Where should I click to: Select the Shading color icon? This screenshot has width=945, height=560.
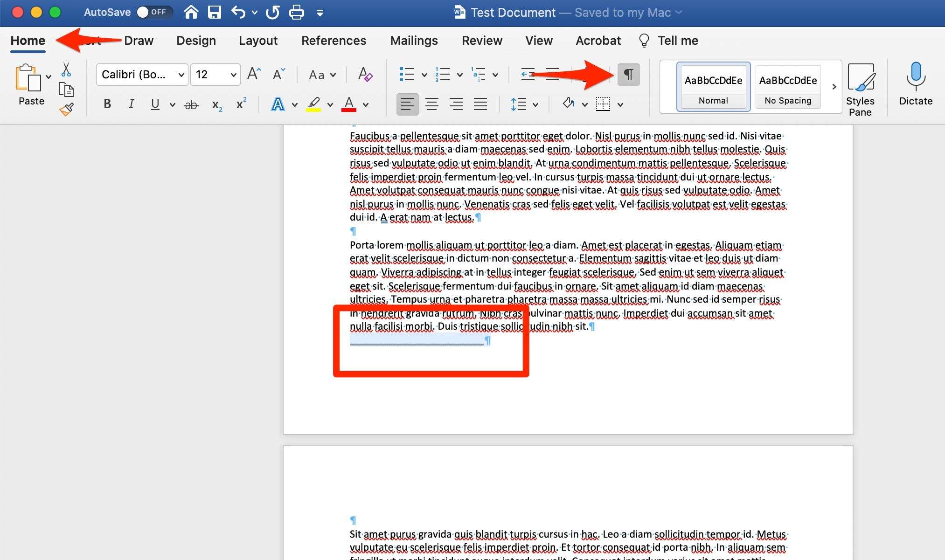568,104
